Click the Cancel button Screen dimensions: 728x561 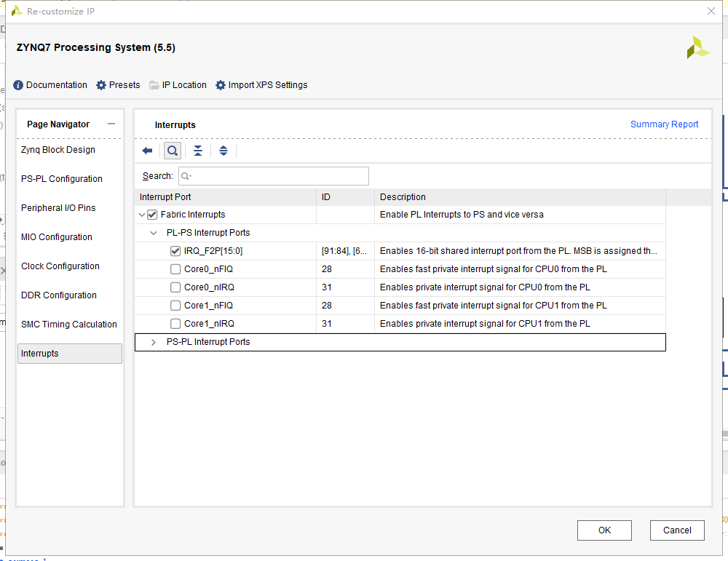click(677, 530)
